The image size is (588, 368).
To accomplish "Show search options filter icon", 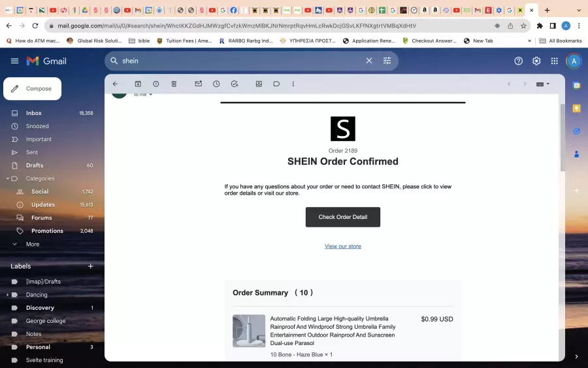I will coord(387,61).
